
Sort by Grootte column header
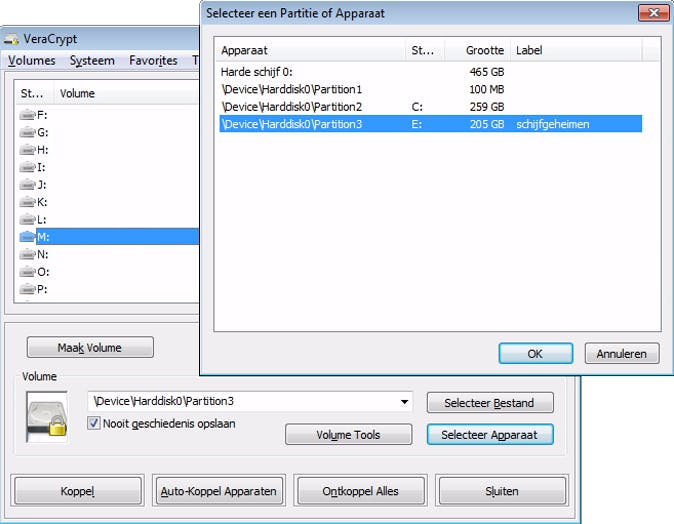coord(478,50)
